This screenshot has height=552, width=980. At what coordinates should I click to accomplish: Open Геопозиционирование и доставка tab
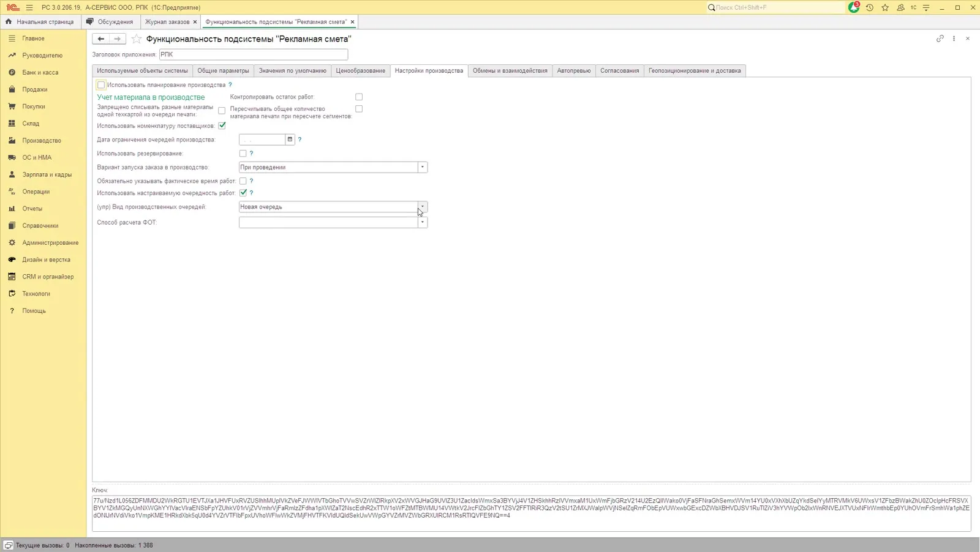tap(695, 70)
